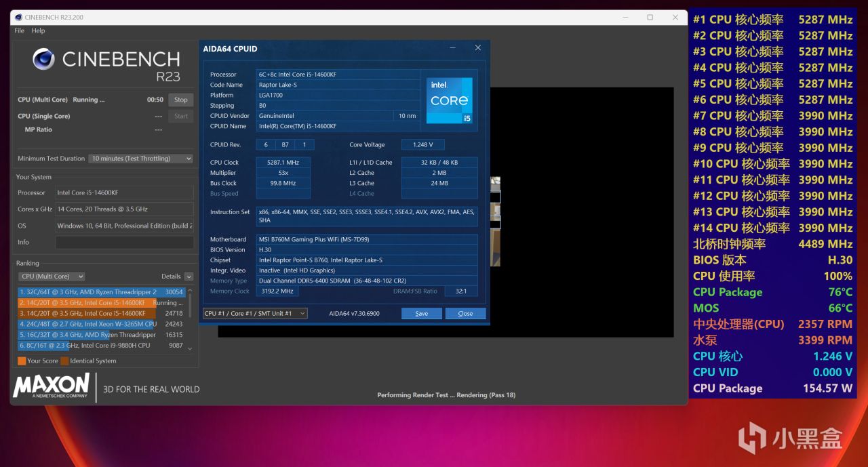Screen dimensions: 868x467
Task: Click the Cores x GHz field in Cinebench
Action: click(124, 209)
